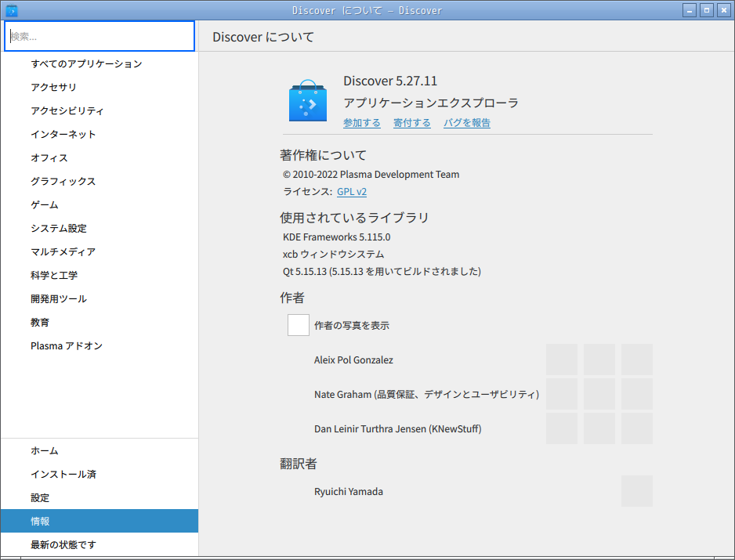Toggle the 作者の写真を表示 checkbox
735x560 pixels.
pos(298,325)
